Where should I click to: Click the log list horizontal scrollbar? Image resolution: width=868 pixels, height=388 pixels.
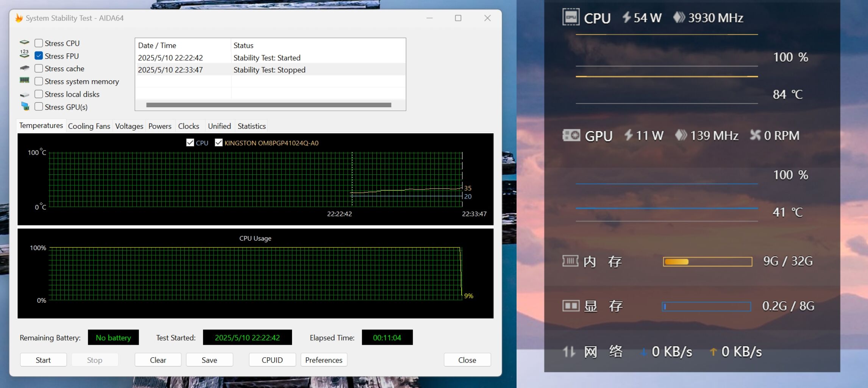click(269, 105)
